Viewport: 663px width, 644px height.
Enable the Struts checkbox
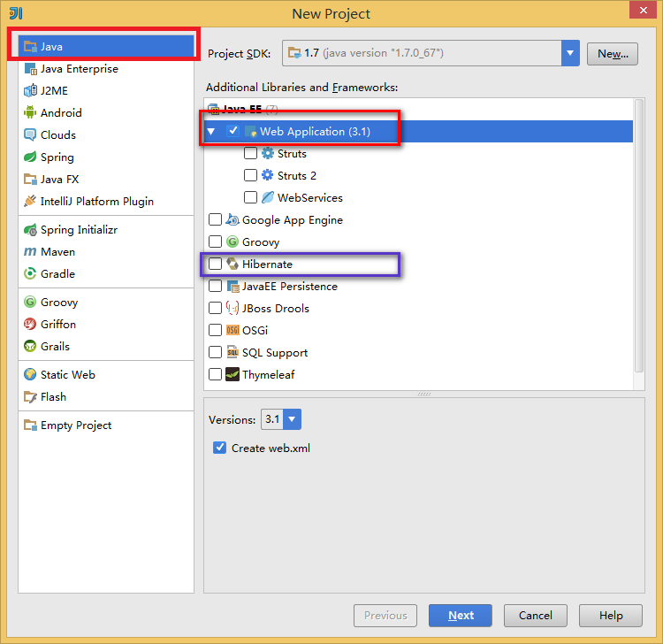pyautogui.click(x=250, y=153)
